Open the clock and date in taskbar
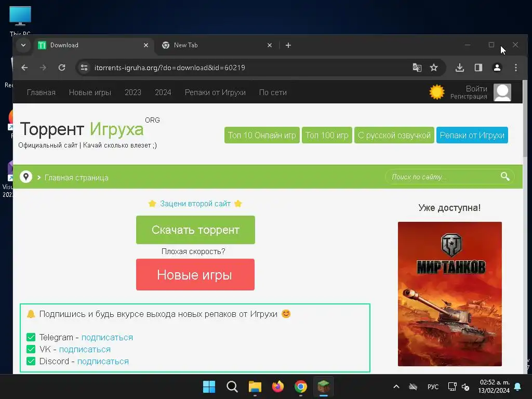 tap(494, 387)
